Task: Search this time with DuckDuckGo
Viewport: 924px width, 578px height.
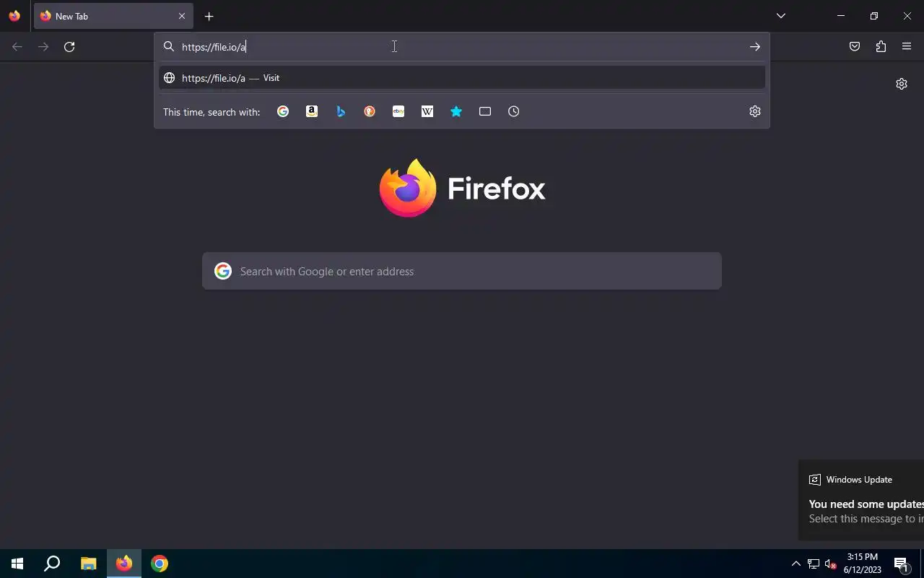Action: point(370,111)
